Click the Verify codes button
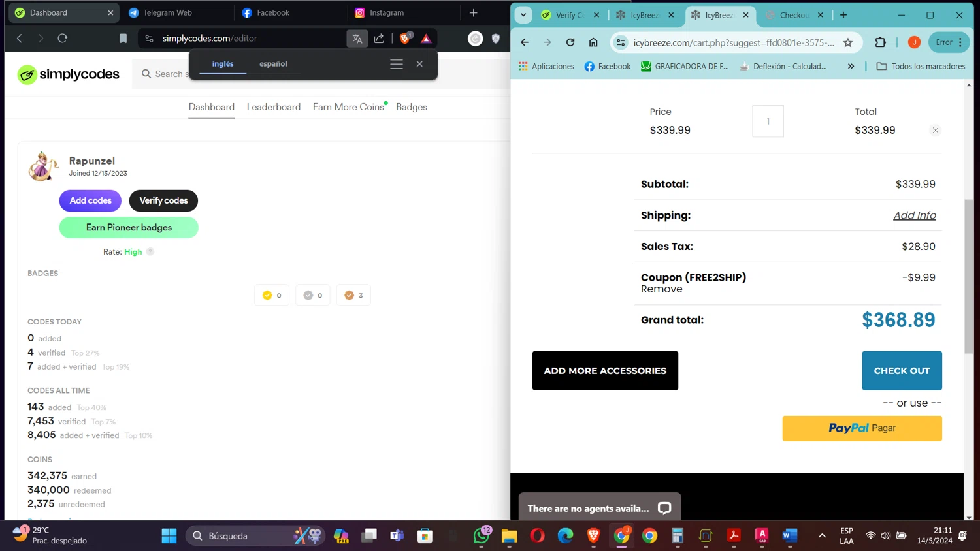 [163, 200]
